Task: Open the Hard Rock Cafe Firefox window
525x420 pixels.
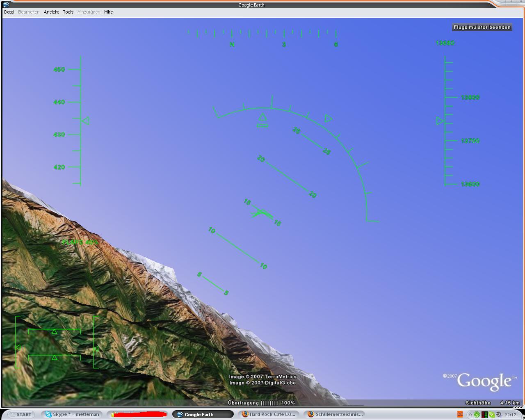Action: click(269, 414)
